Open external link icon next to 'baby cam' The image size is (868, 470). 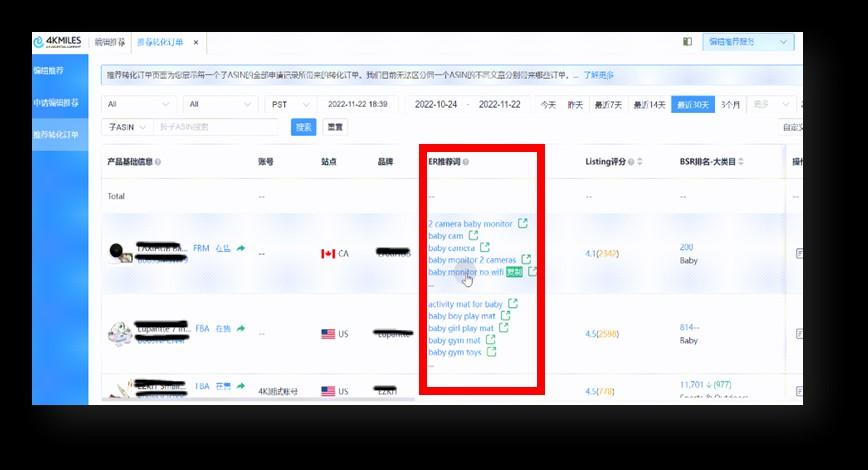coord(473,236)
